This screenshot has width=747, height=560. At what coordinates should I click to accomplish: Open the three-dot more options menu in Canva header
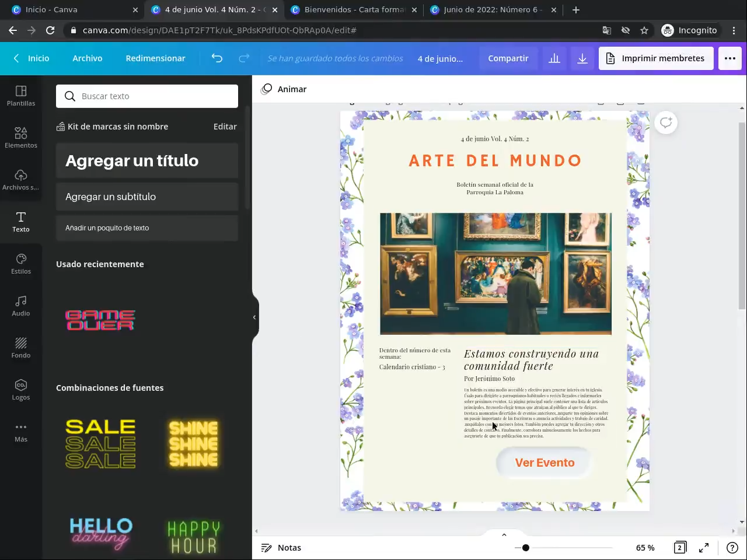pos(730,58)
